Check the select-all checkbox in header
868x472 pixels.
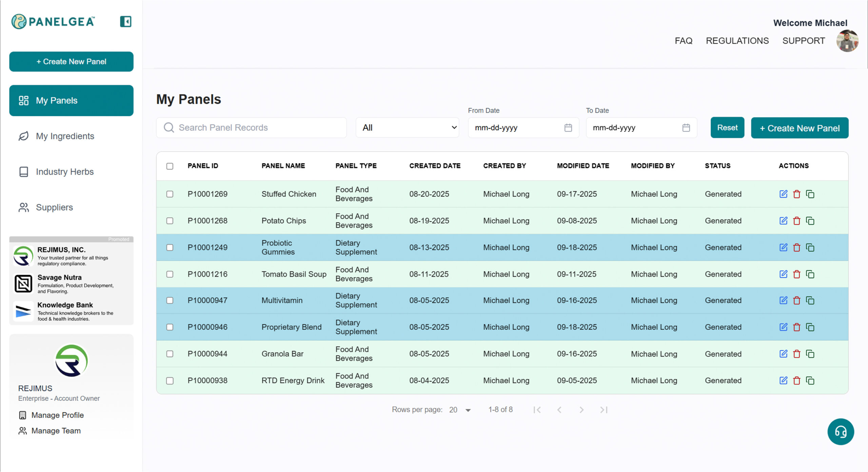tap(170, 166)
